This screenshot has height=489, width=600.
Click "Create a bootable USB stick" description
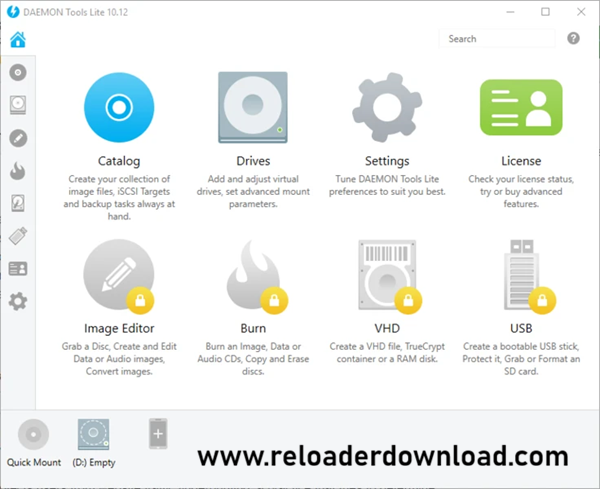pyautogui.click(x=521, y=359)
